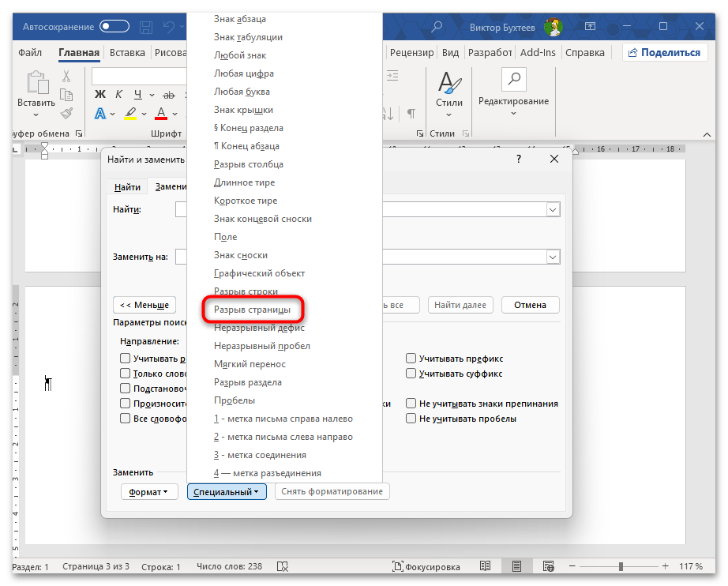The height and width of the screenshot is (586, 728).
Task: Apply yellow text highlight color
Action: tap(130, 113)
